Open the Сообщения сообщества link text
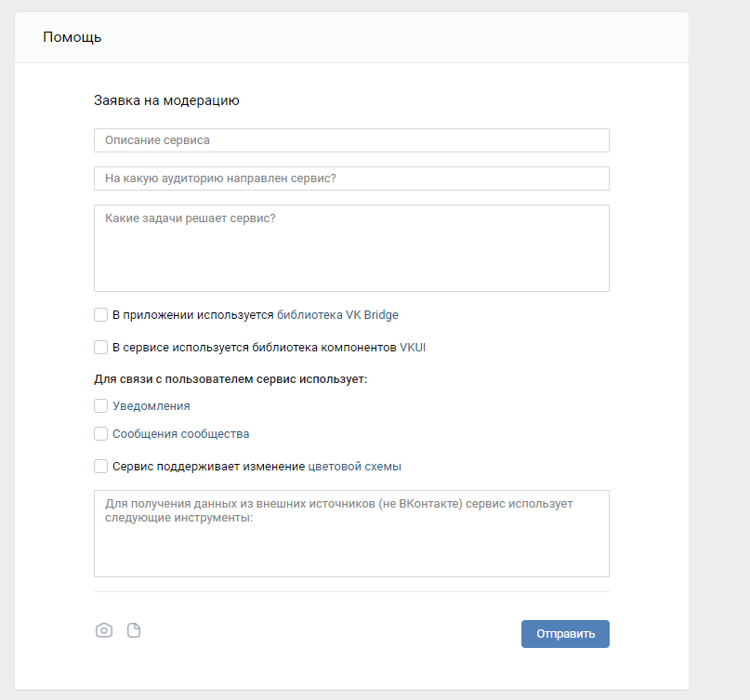The image size is (750, 700). [x=180, y=434]
